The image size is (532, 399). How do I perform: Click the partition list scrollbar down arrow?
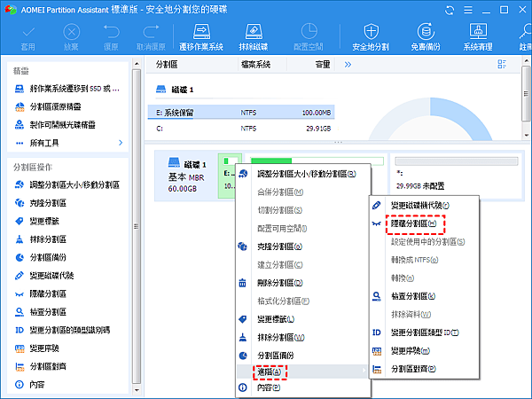click(x=526, y=135)
